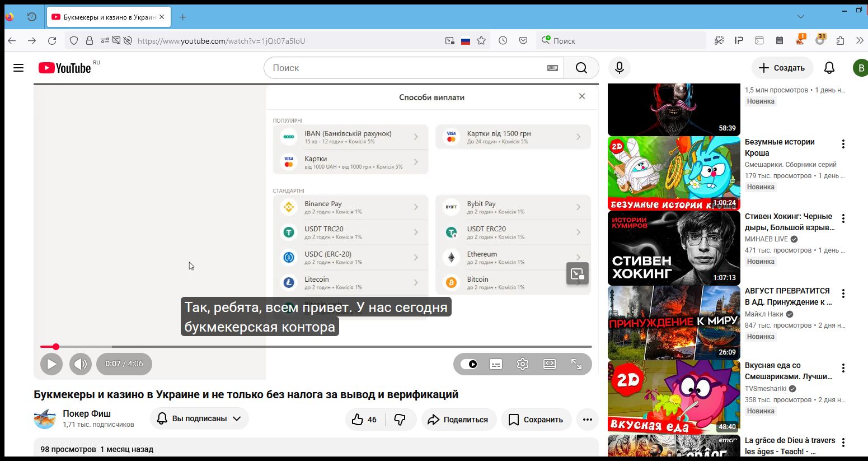
Task: Open player settings gear
Action: coord(523,364)
